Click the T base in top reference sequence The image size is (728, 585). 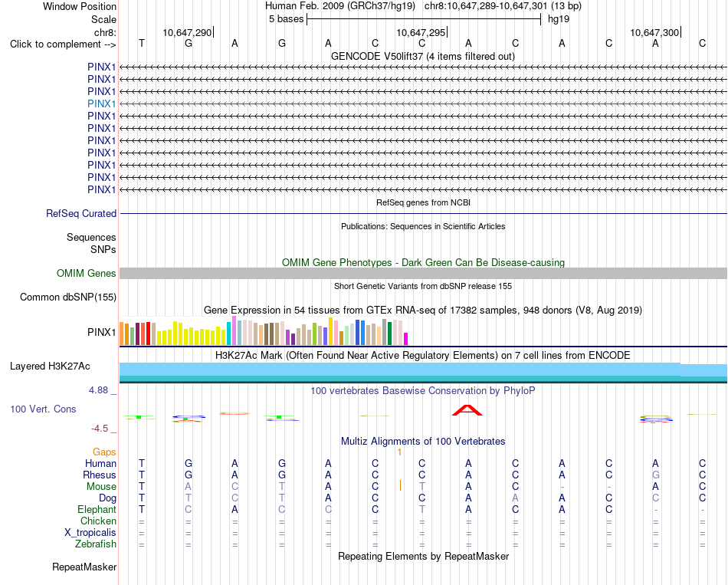[142, 43]
